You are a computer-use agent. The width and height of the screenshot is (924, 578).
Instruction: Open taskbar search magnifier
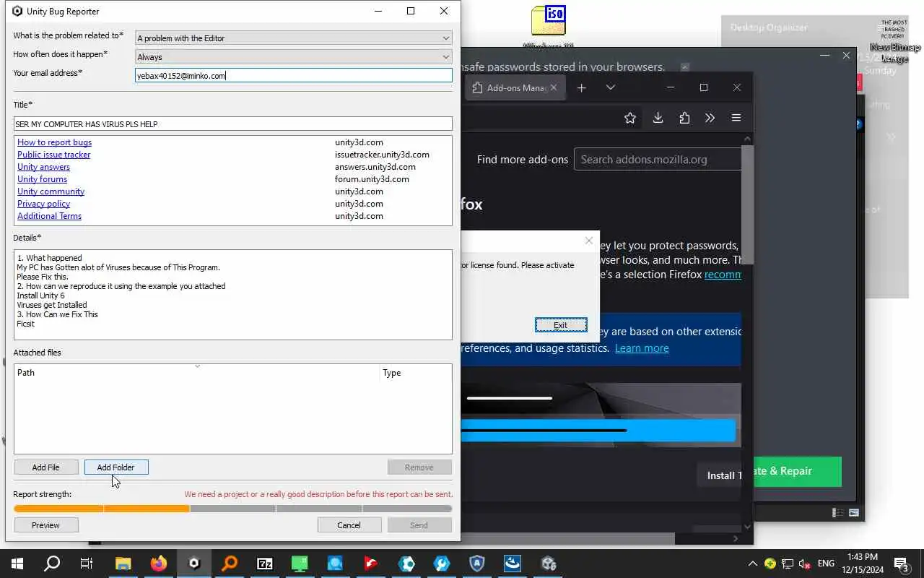click(x=52, y=564)
